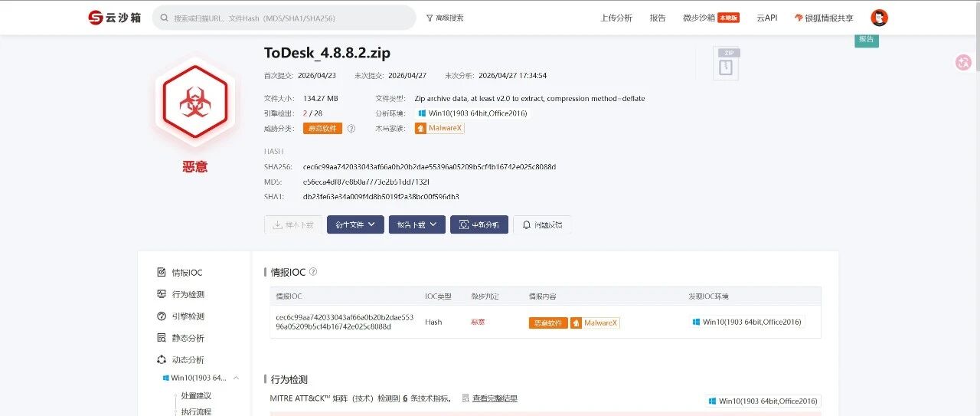This screenshot has height=416, width=980.
Task: Open the user avatar profile menu
Action: coord(879,18)
